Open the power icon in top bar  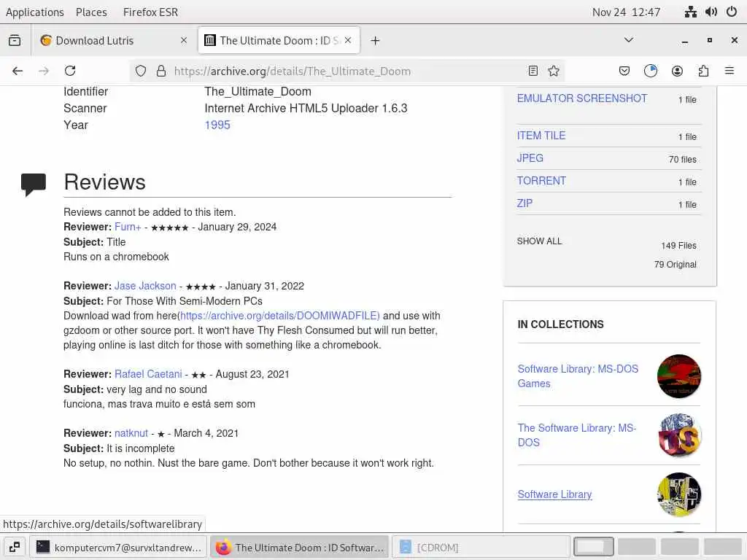[732, 12]
